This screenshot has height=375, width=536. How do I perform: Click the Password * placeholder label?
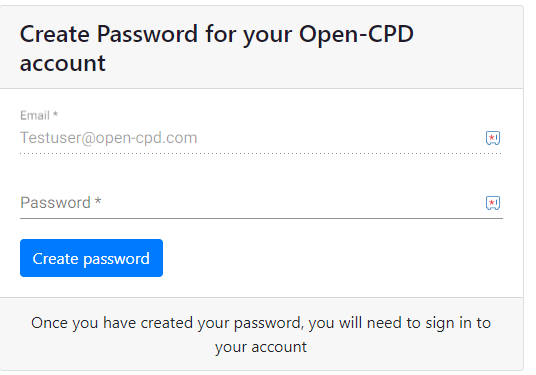coord(61,203)
